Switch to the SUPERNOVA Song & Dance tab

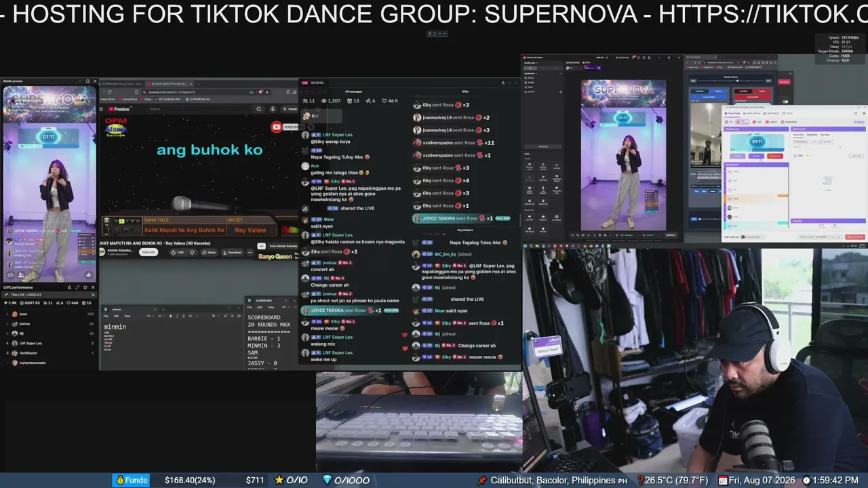click(122, 83)
